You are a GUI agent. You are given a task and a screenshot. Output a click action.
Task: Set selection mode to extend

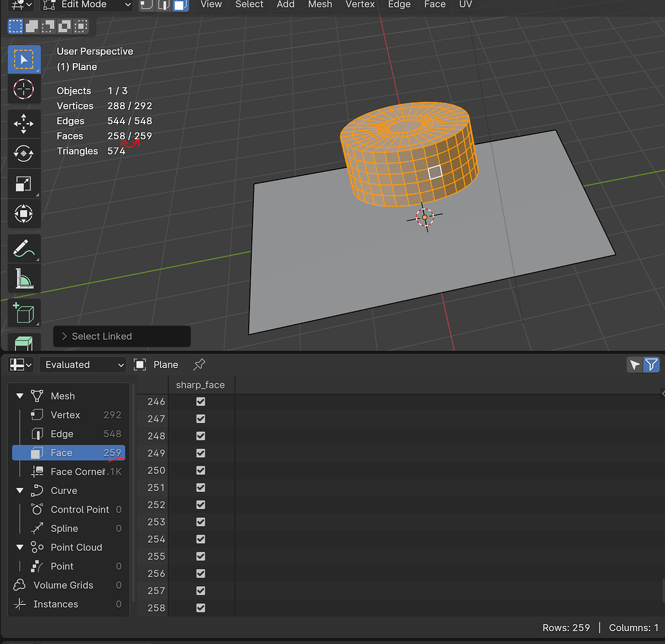point(32,26)
